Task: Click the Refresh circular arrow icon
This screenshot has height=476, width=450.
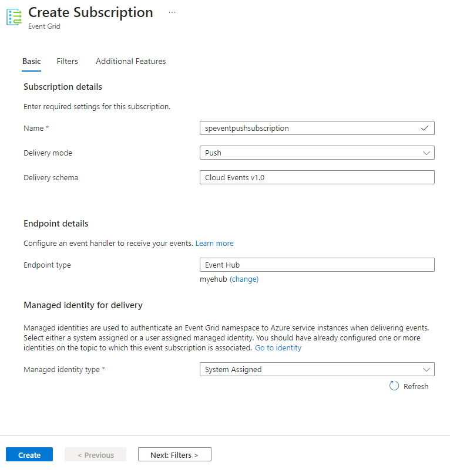Action: (x=394, y=386)
